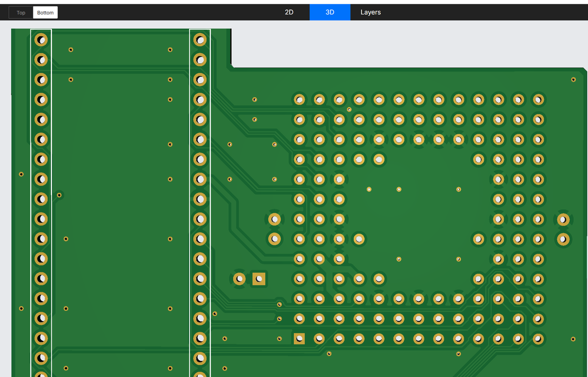
Task: Open the 2D view tab
Action: (x=289, y=12)
